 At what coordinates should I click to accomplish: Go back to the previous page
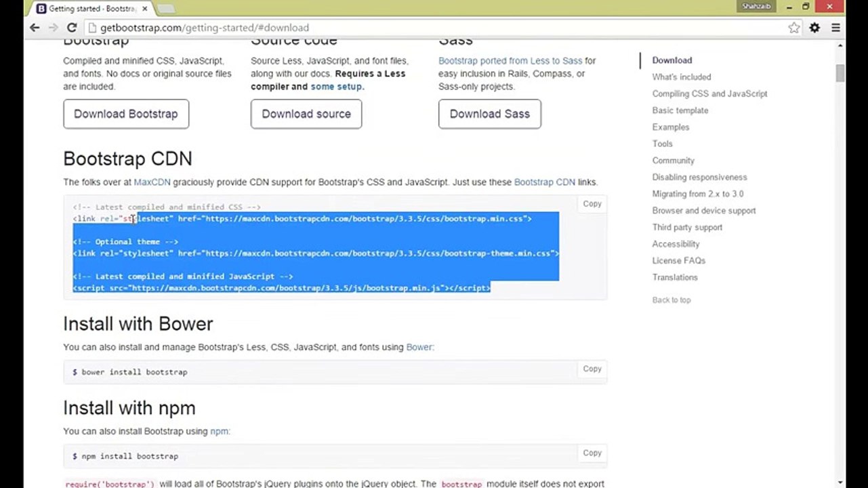tap(35, 28)
